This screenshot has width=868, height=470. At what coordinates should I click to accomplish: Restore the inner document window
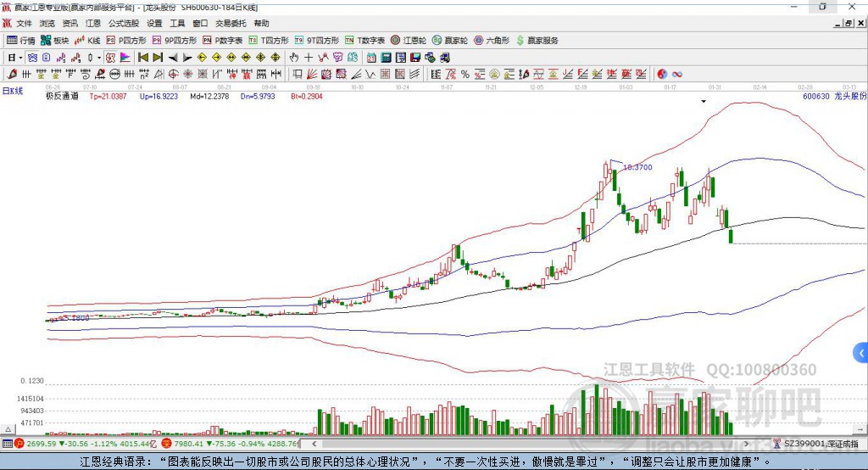point(849,23)
